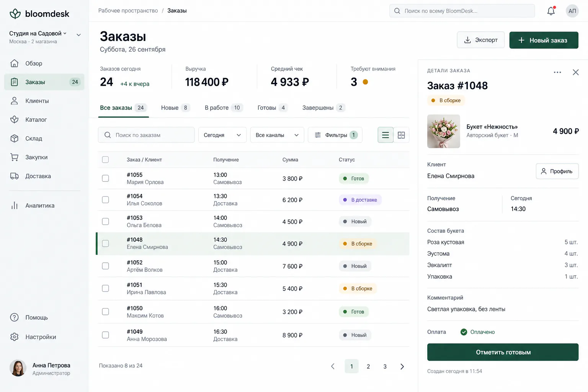Open Настройки gear icon
The height and width of the screenshot is (392, 588).
(14, 337)
